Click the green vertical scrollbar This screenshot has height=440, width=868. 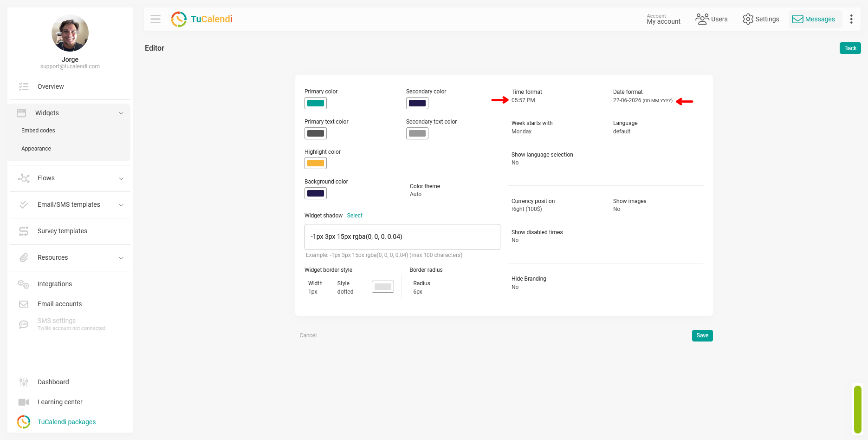pos(858,409)
